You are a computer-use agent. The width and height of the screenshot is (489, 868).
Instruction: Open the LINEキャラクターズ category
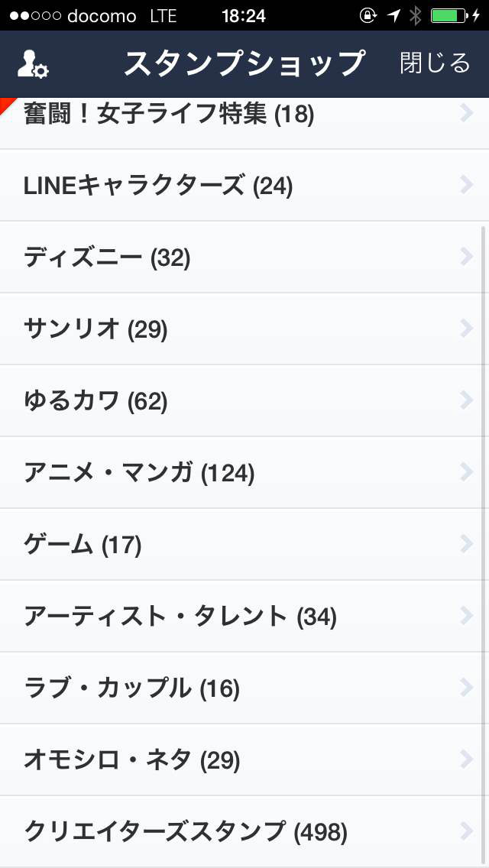(244, 184)
